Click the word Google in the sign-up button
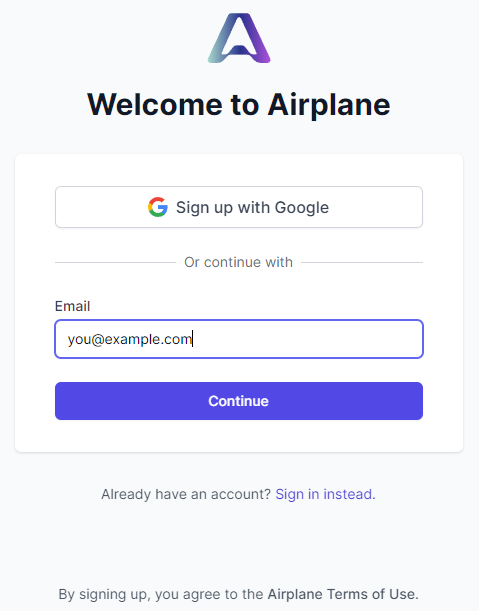 pos(302,208)
